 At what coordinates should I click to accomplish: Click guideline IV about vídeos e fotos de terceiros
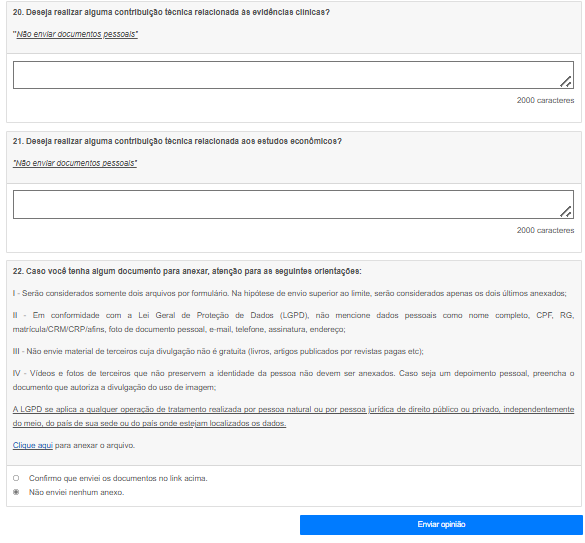tap(293, 380)
